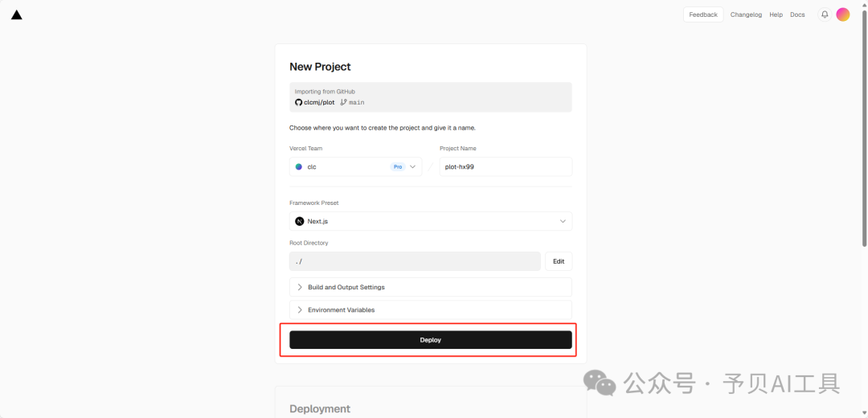This screenshot has height=418, width=868.
Task: Click the clc team avatar icon
Action: [x=299, y=166]
